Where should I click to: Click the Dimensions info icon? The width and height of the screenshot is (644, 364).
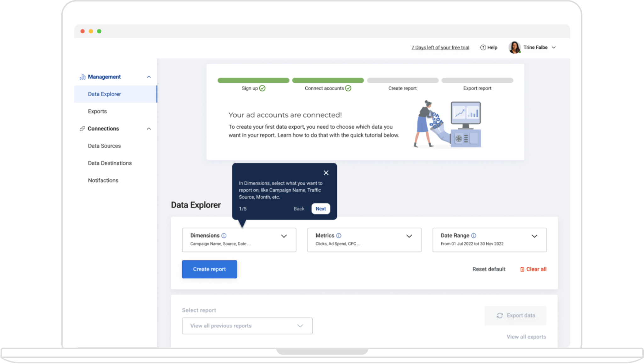tap(224, 236)
